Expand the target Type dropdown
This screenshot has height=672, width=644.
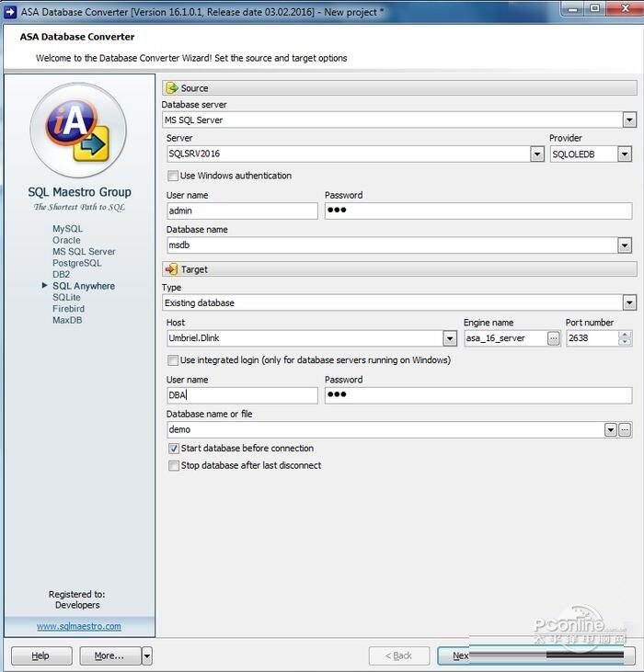(x=629, y=302)
